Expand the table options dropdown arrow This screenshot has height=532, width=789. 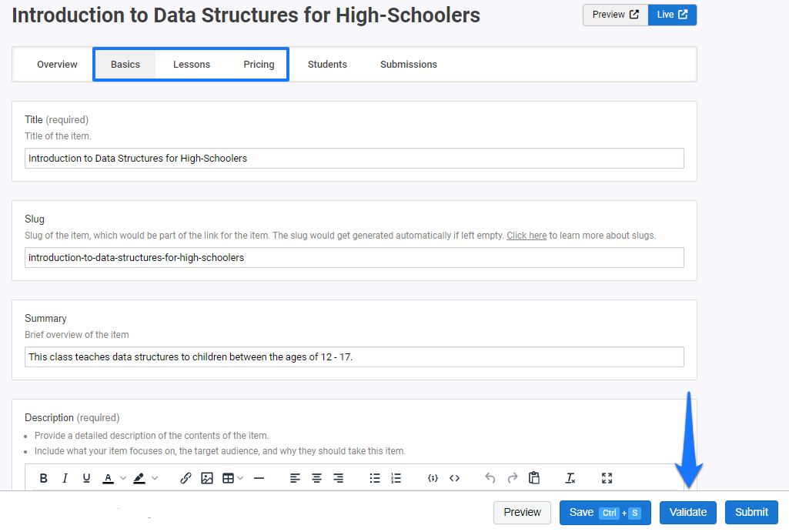coord(240,478)
